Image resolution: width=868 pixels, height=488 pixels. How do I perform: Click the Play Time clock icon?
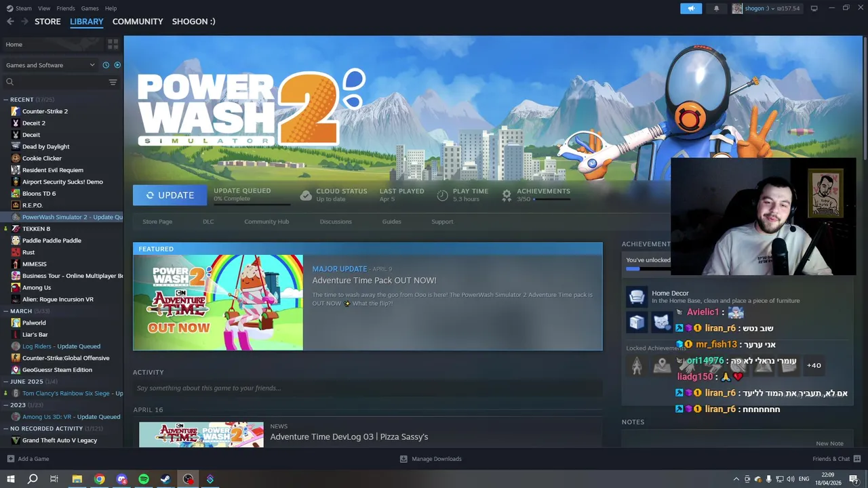click(x=442, y=195)
